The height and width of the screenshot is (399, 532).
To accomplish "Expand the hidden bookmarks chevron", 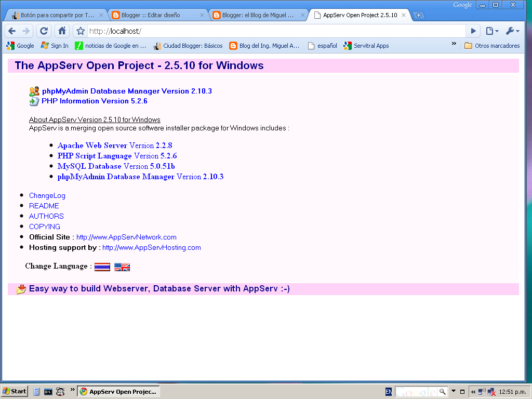I will coord(454,44).
